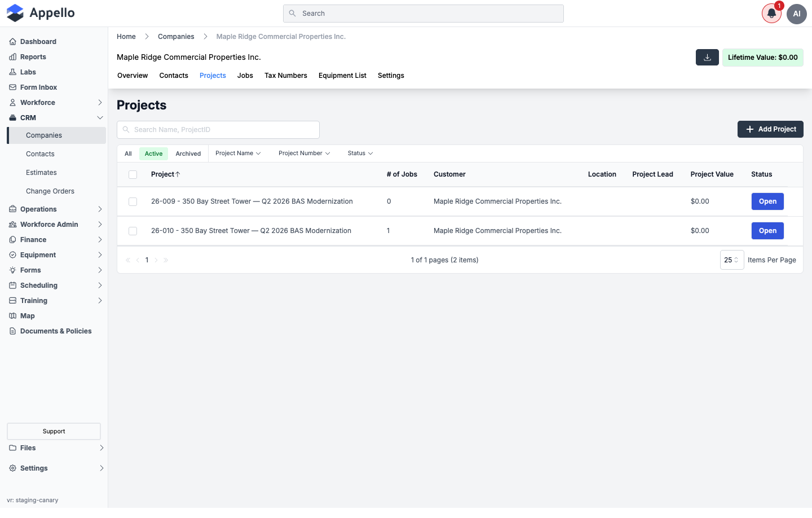The image size is (812, 518).
Task: Switch to the Settings company tab
Action: point(391,76)
